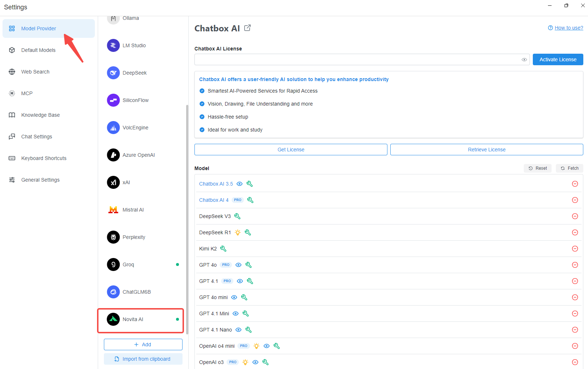The height and width of the screenshot is (369, 588).
Task: Remove the Chatbox AI 4 model
Action: (575, 200)
